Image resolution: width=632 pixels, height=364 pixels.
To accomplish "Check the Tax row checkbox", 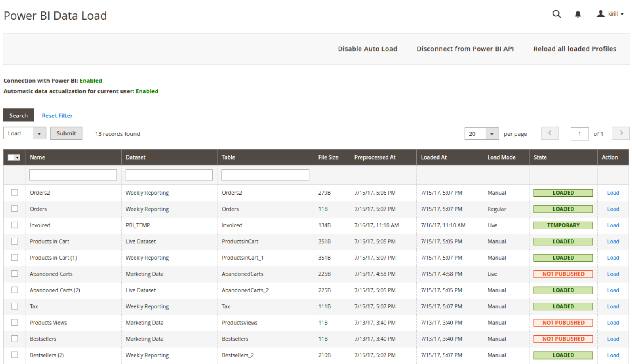I will tap(15, 306).
